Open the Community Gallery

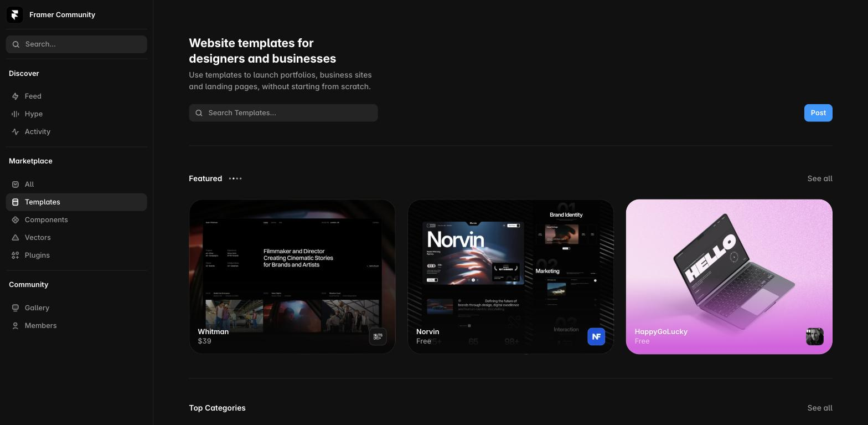coord(76,308)
